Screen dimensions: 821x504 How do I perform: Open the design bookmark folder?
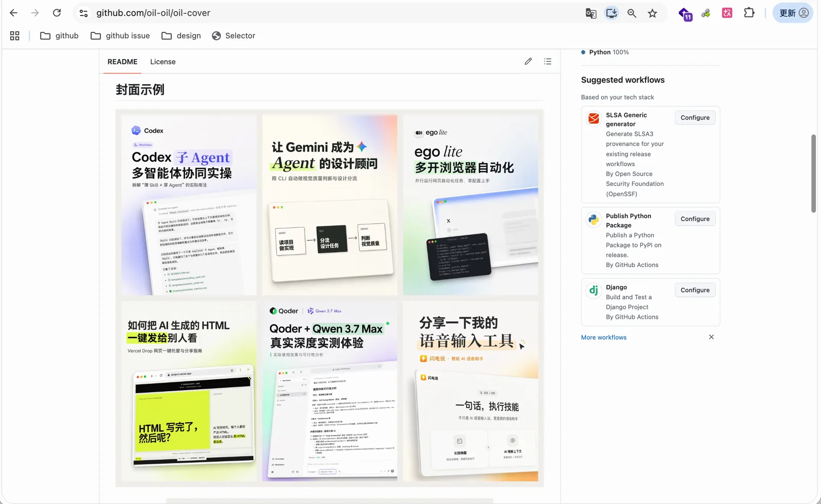click(181, 35)
